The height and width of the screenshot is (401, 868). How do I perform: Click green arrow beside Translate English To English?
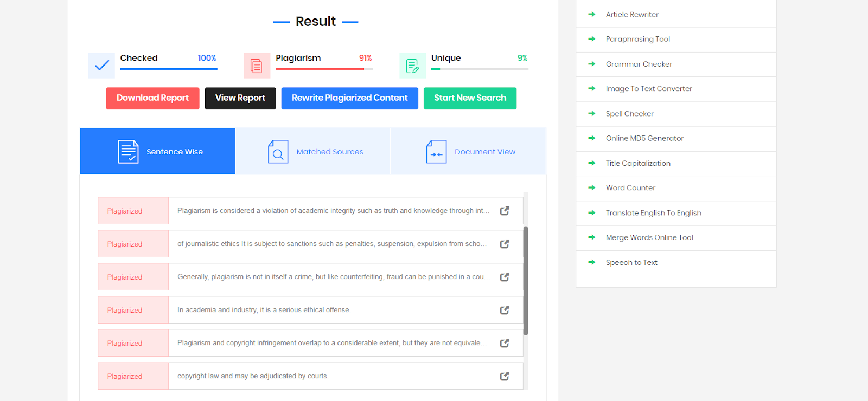click(x=592, y=213)
